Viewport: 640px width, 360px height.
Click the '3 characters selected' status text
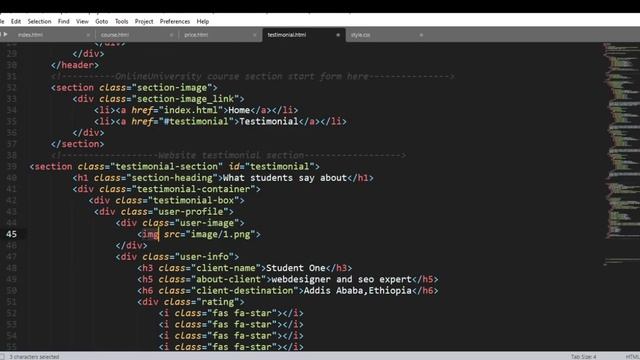click(x=34, y=357)
